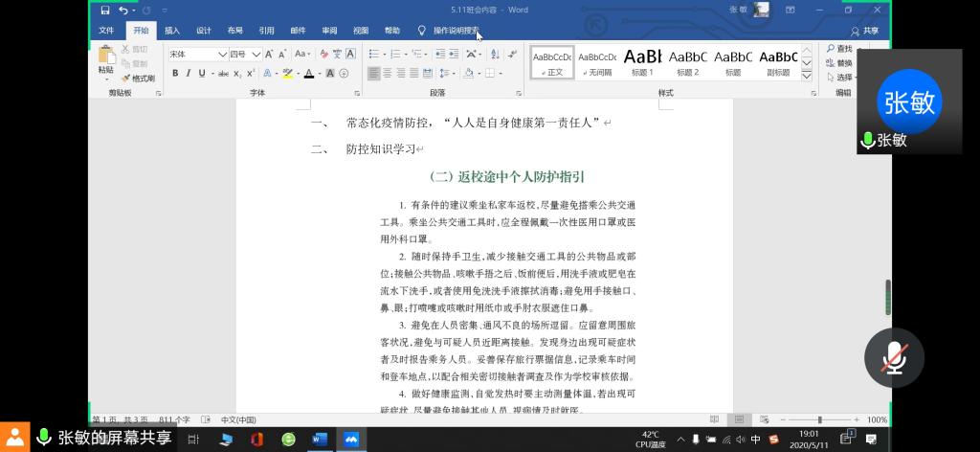Select the 标题 1 heading style
The height and width of the screenshot is (452, 980).
point(642,62)
